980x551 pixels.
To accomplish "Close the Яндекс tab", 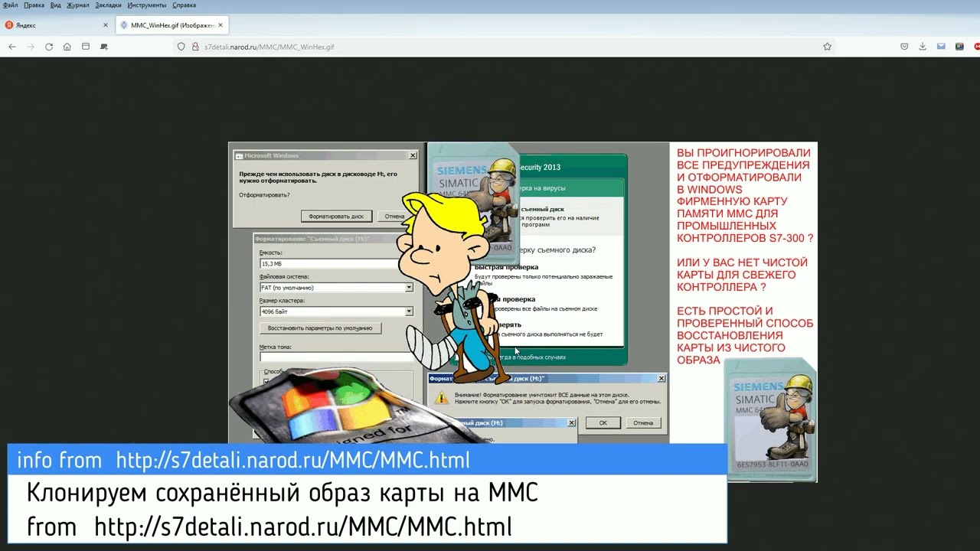I will 106,25.
